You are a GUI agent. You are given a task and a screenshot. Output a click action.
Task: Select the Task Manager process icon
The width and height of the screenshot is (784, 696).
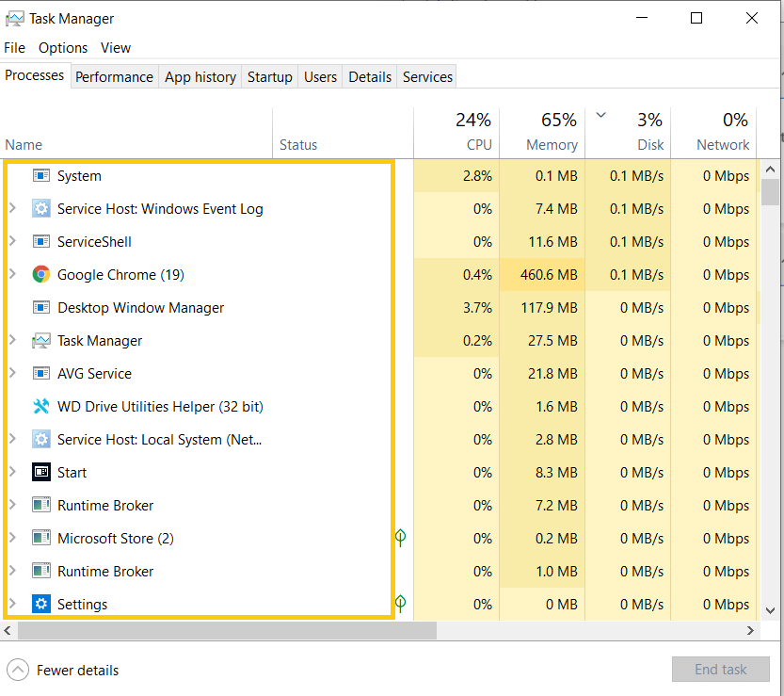click(x=41, y=340)
